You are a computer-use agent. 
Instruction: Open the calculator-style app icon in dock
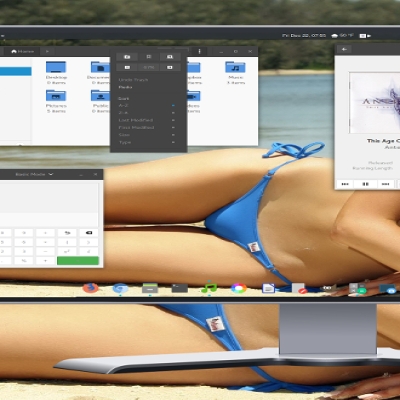(x=357, y=288)
